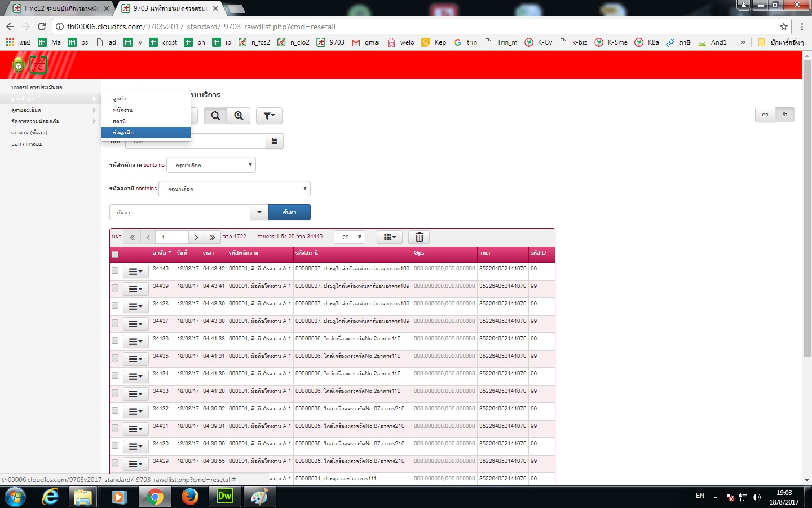Open row actions menu for record 34432

(x=135, y=411)
